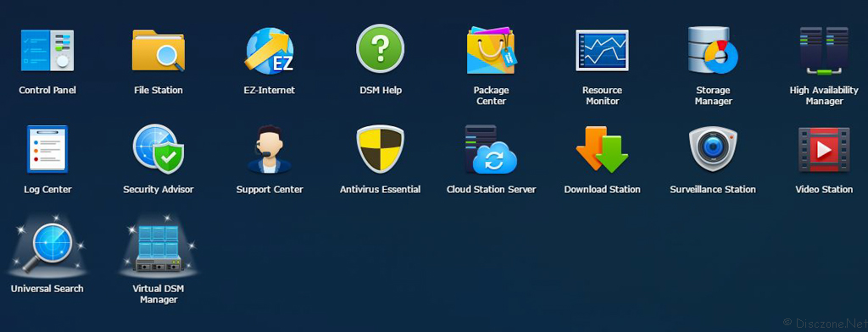Click the Support Center agent icon
Image resolution: width=868 pixels, height=332 pixels.
click(x=270, y=149)
